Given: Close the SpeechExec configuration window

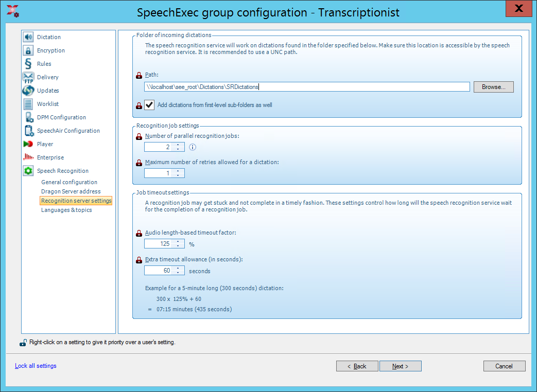Looking at the screenshot, I should tap(518, 8).
